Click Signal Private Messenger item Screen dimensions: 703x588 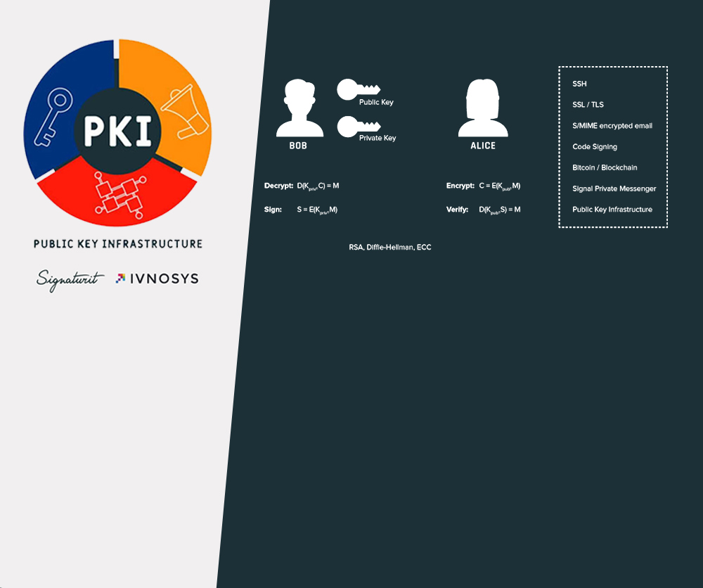[614, 188]
